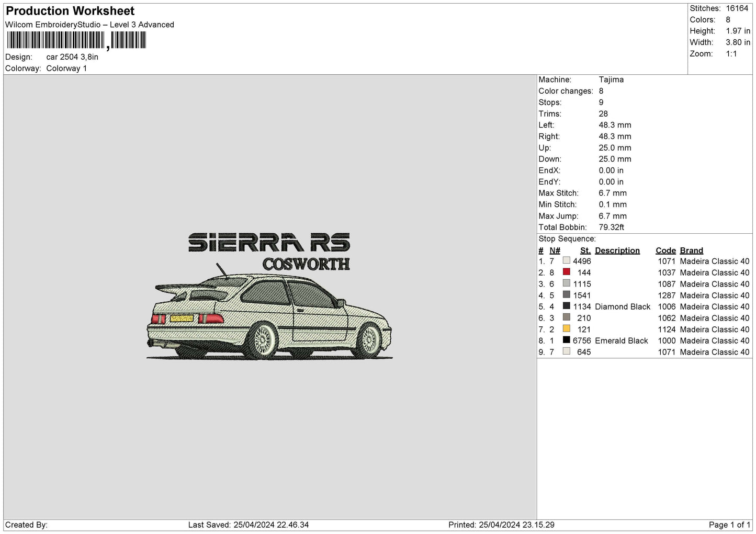The height and width of the screenshot is (534, 756).
Task: Click the Diamond Black description
Action: [x=623, y=307]
